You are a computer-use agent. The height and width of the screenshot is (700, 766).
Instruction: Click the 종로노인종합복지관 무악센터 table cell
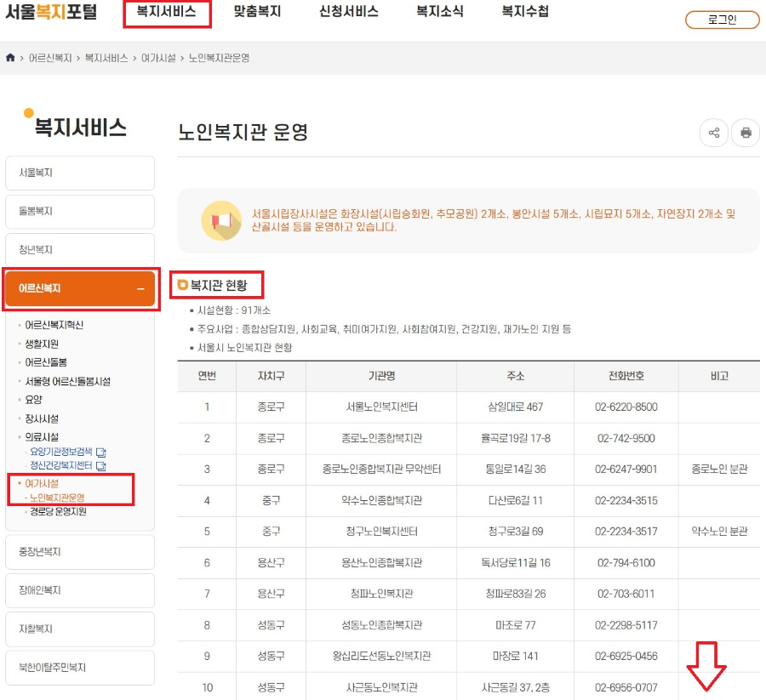[x=381, y=470]
